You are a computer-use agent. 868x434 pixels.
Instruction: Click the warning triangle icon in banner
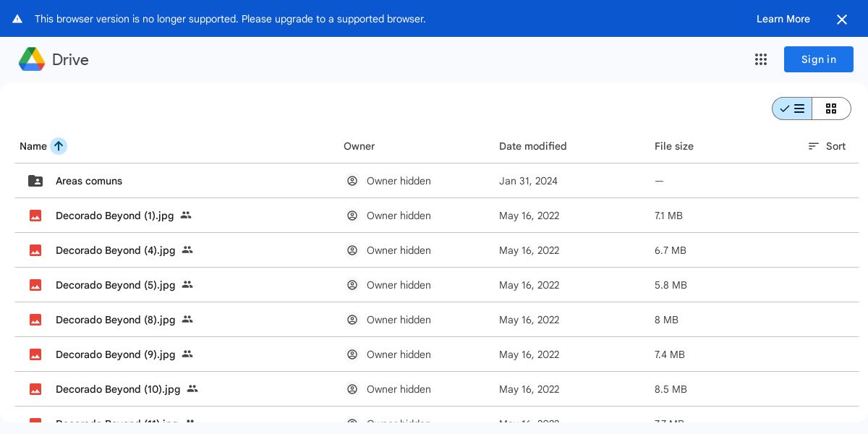point(17,19)
